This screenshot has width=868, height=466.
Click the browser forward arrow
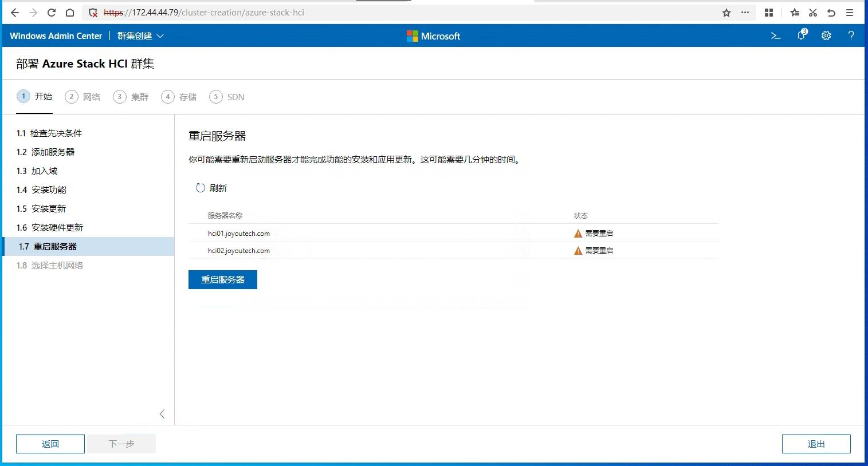(x=33, y=13)
